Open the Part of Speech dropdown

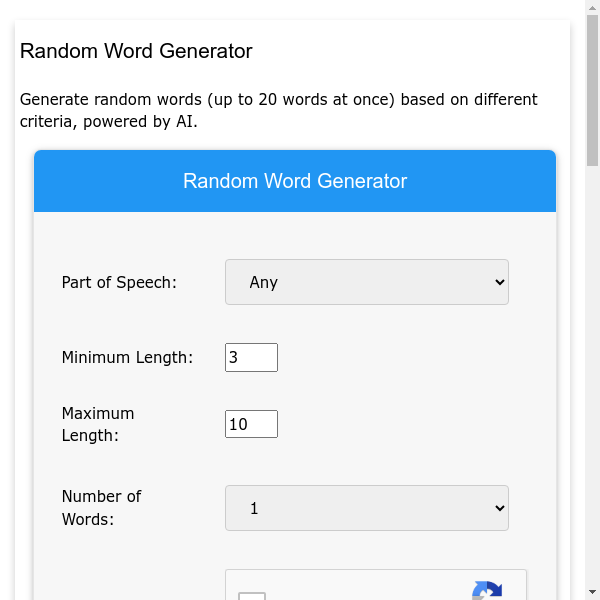[x=366, y=282]
